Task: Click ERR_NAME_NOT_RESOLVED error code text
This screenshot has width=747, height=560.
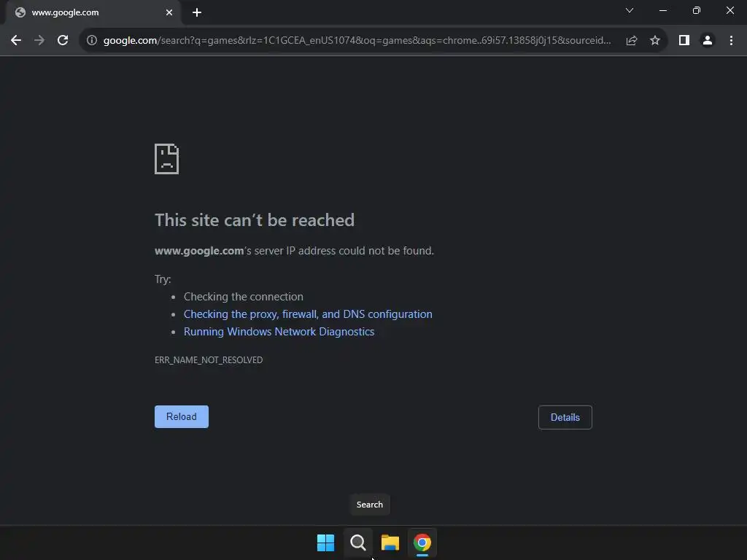Action: [x=209, y=360]
